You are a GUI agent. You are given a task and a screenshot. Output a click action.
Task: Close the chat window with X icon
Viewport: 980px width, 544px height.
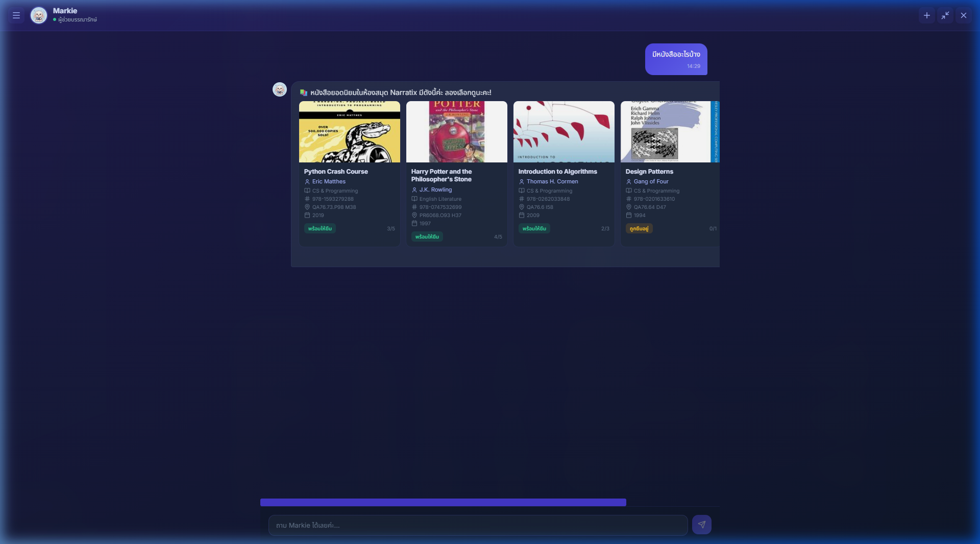click(x=963, y=15)
